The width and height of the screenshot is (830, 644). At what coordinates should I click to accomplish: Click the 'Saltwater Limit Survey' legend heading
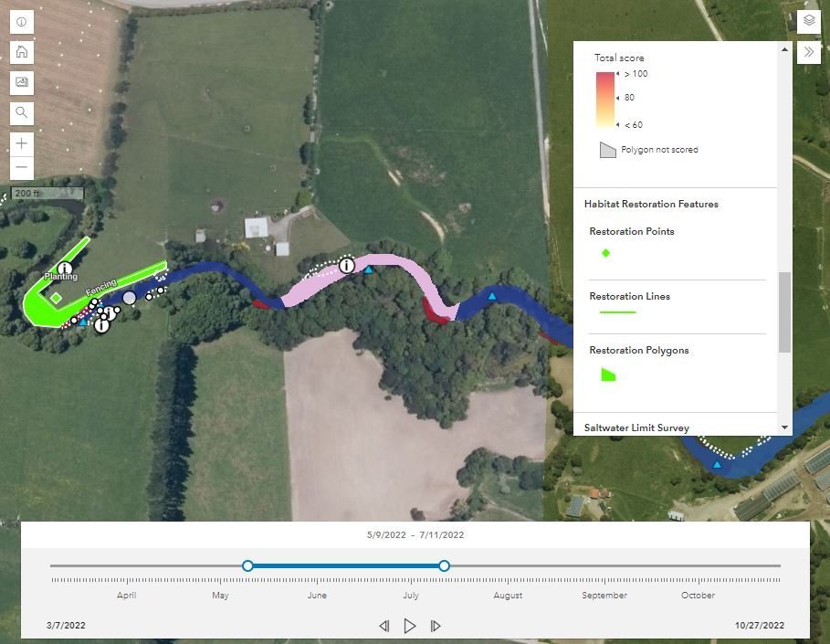pos(636,428)
